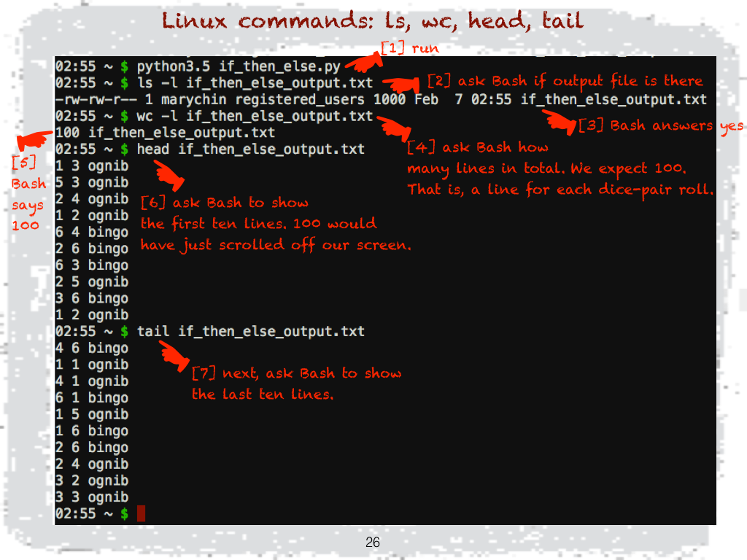747x560 pixels.
Task: Click the '[6] ask Bash to show' annotation
Action: [x=225, y=203]
